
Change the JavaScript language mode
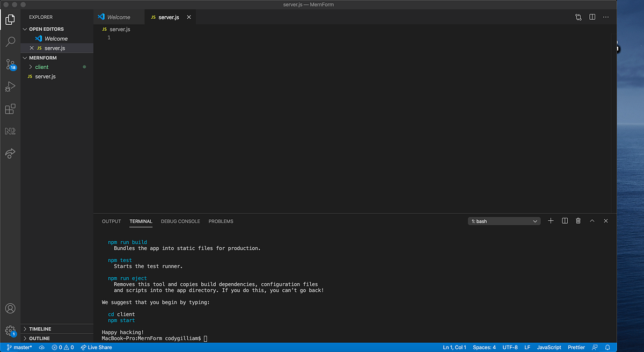click(x=549, y=348)
